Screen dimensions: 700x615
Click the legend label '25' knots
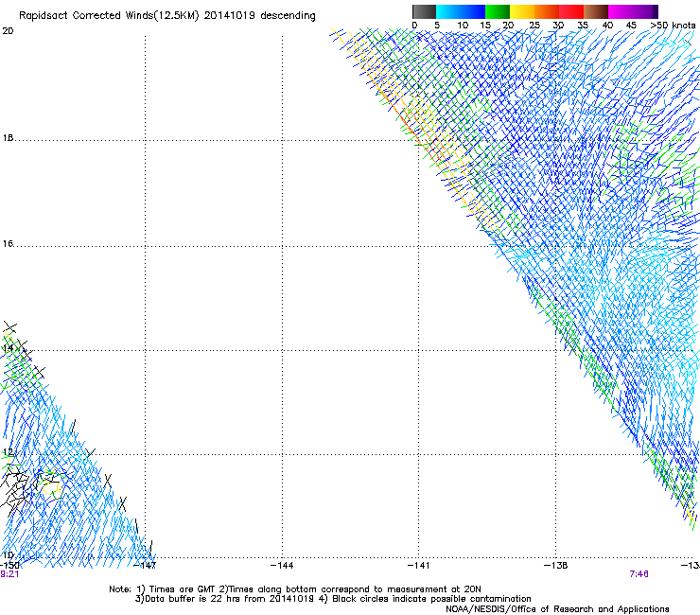coord(534,26)
